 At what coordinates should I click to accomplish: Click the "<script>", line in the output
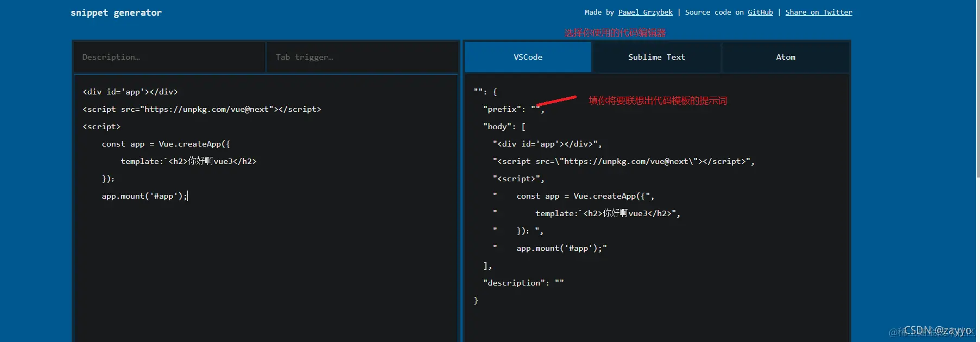(x=519, y=179)
